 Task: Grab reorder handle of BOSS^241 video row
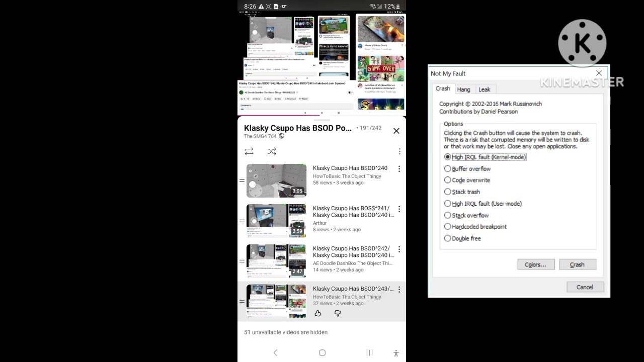(242, 221)
